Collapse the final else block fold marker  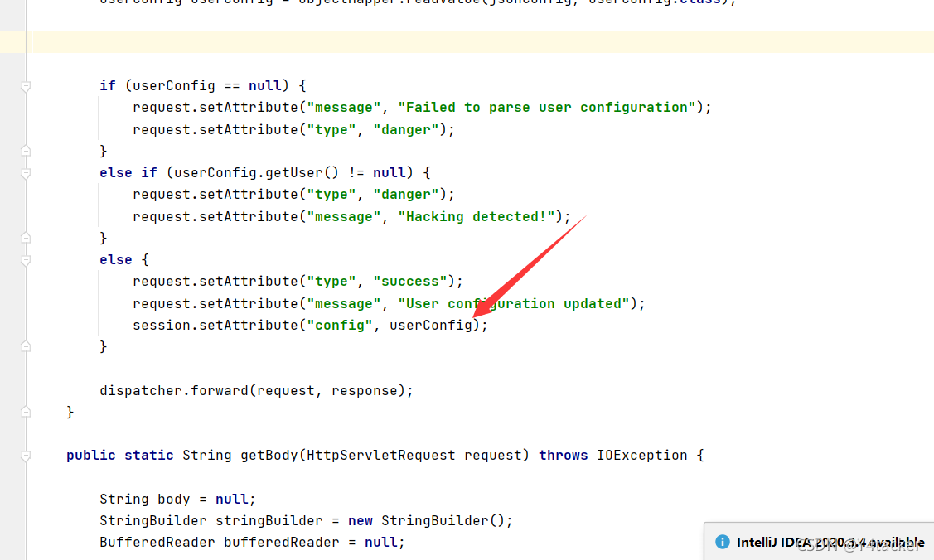point(26,261)
